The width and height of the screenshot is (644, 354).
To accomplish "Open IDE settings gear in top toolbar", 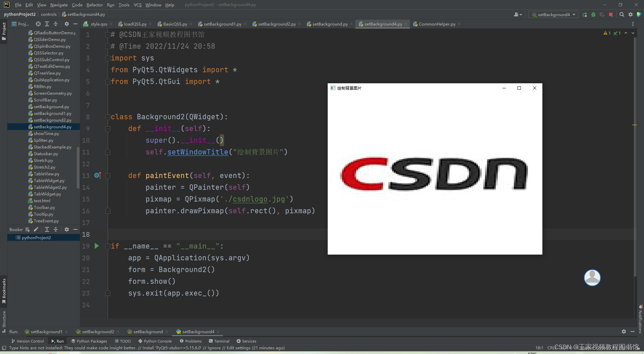I will coord(630,14).
